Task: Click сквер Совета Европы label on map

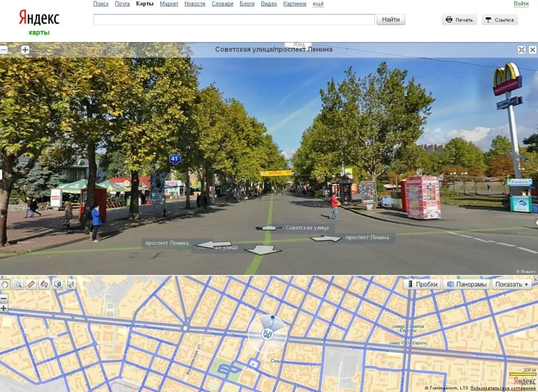Action: tap(408, 329)
